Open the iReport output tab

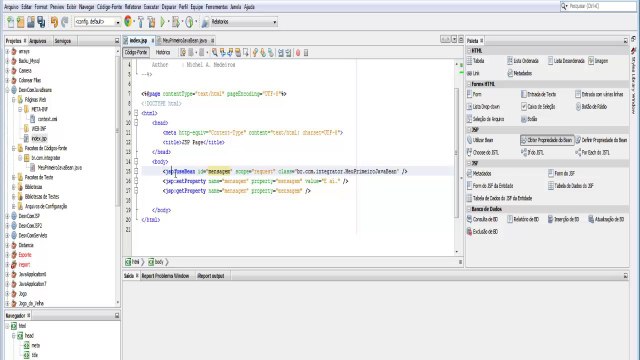point(211,276)
